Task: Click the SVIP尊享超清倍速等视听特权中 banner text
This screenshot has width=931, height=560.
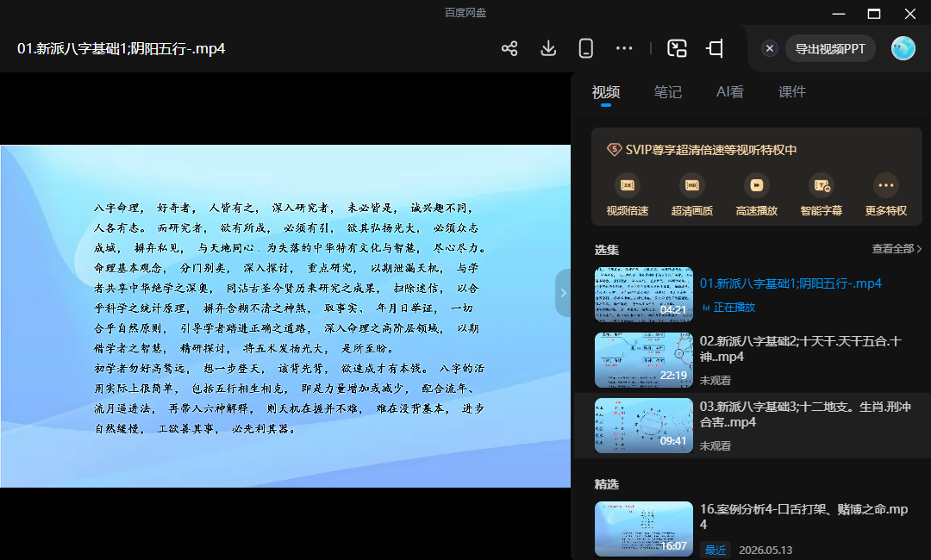Action: pos(710,150)
